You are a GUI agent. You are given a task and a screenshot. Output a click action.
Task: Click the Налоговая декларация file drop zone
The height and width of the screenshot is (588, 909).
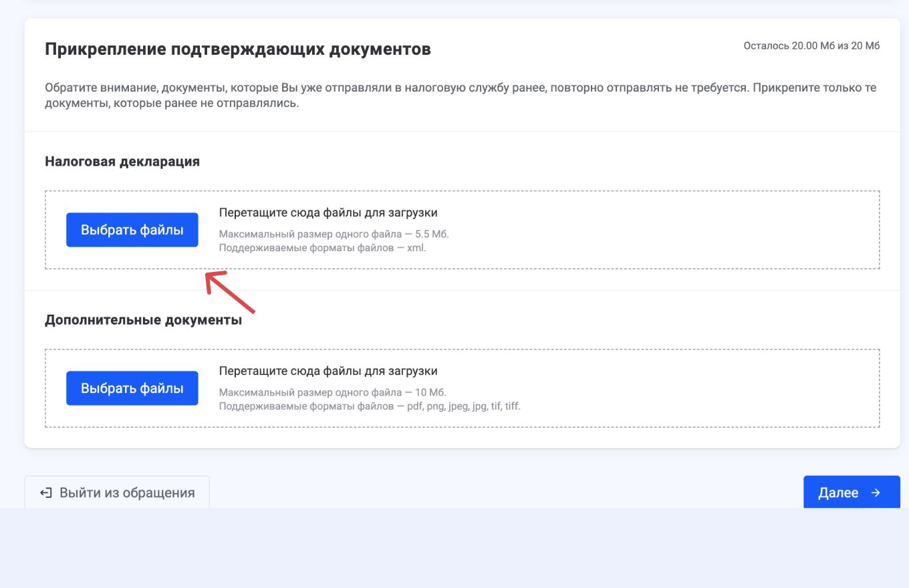pos(602,230)
